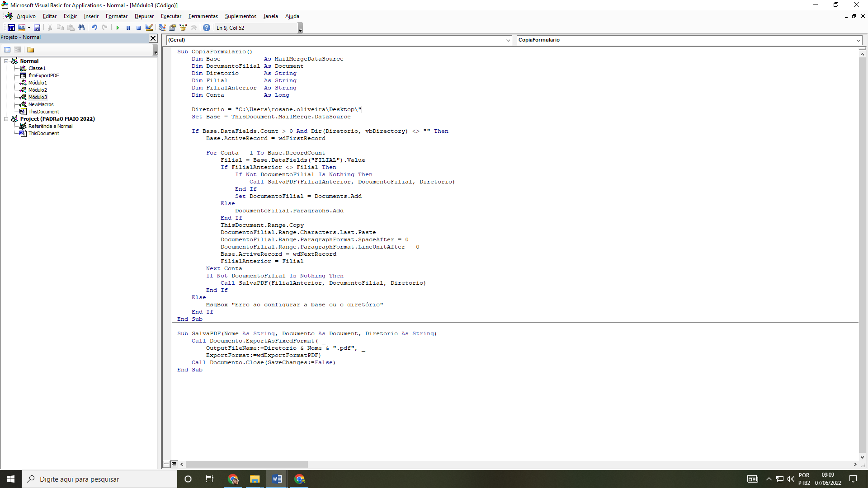Open VBA Help question mark icon

coord(207,28)
